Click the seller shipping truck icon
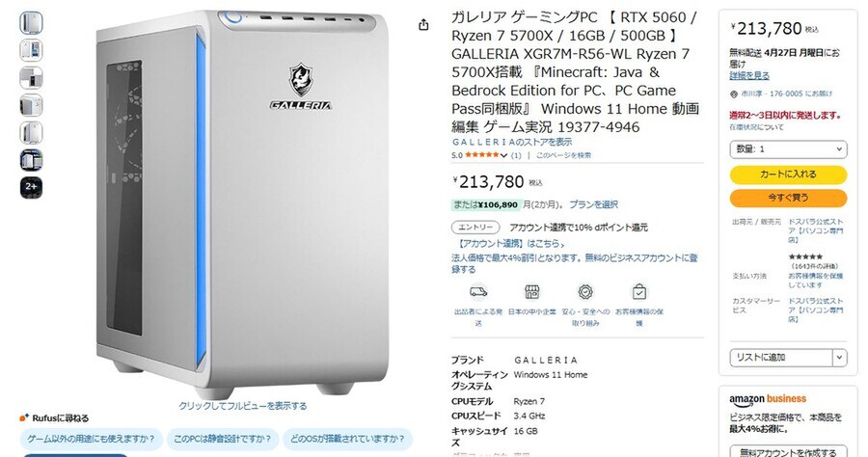Image resolution: width=868 pixels, height=457 pixels. pos(478,291)
